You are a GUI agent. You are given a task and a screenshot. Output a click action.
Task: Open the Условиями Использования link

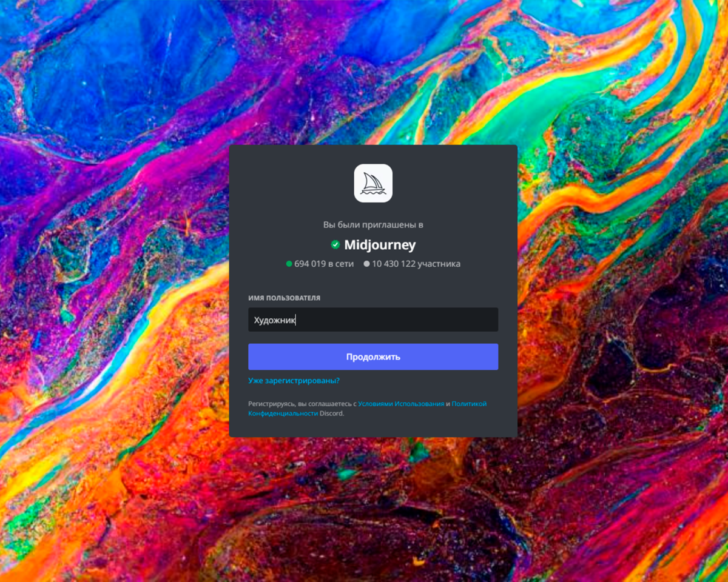coord(401,404)
